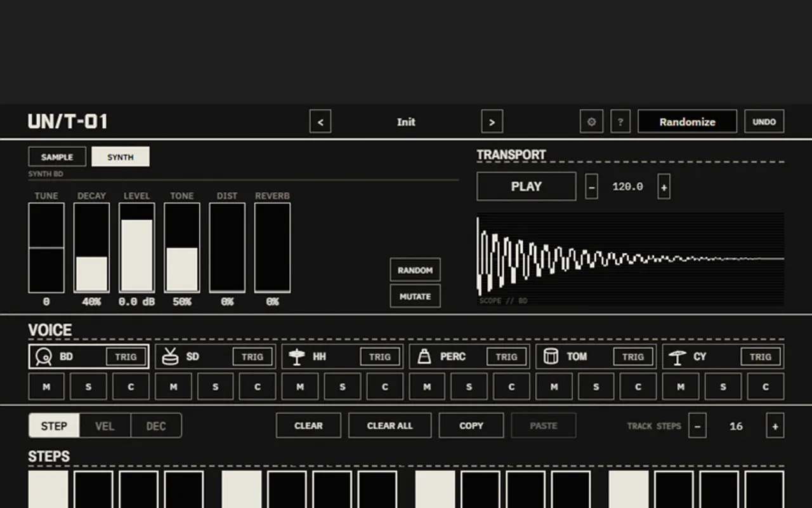Select the TOM drum voice icon

tap(551, 357)
